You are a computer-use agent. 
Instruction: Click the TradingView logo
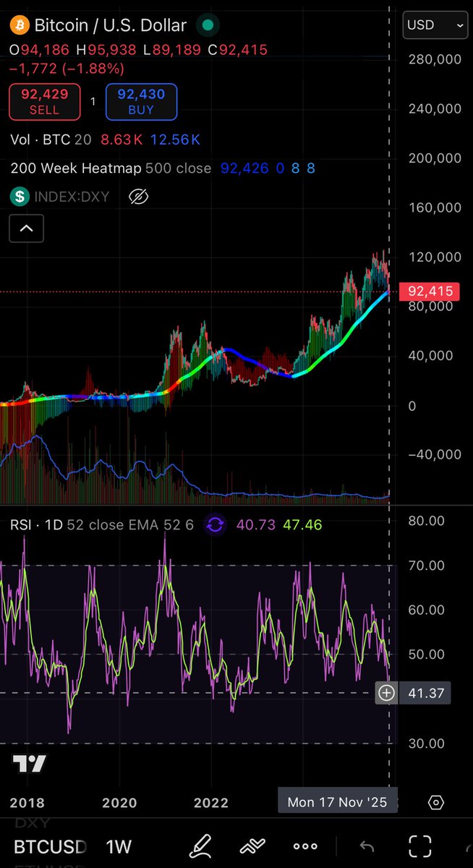[30, 765]
